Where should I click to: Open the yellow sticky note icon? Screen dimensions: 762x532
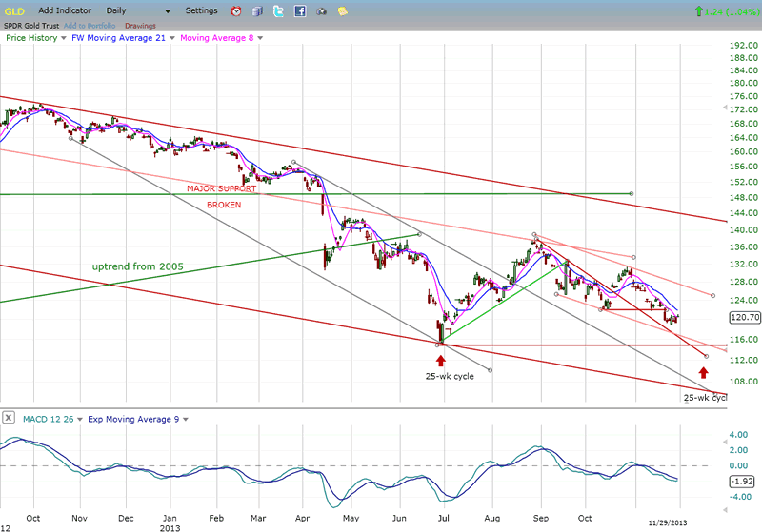point(342,11)
